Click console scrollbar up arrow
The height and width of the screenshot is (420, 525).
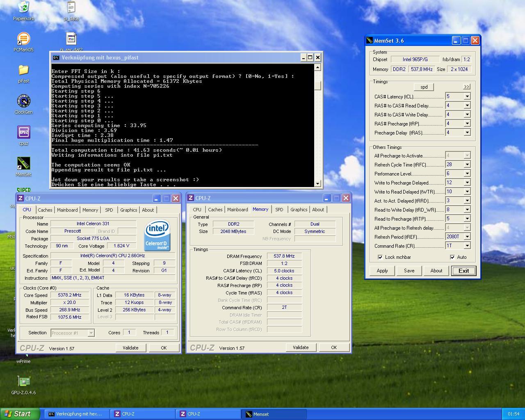(317, 67)
